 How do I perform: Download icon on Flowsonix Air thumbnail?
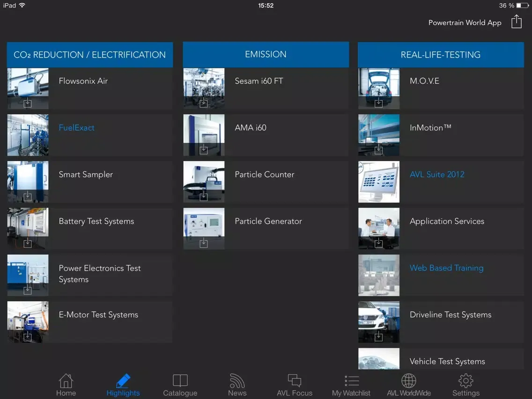pos(28,103)
